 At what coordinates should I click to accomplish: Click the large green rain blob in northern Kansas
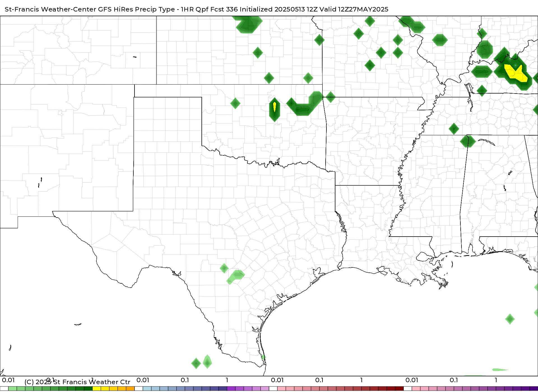pos(248,24)
